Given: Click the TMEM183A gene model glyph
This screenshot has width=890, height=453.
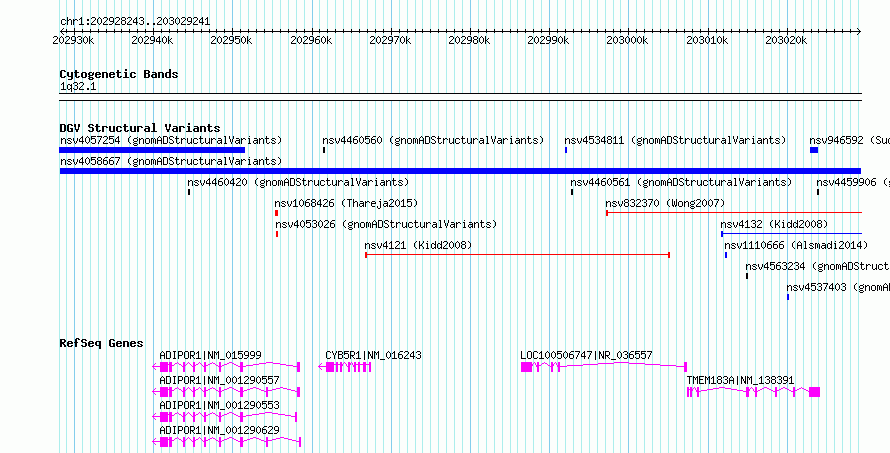Looking at the screenshot, I should coord(753,392).
